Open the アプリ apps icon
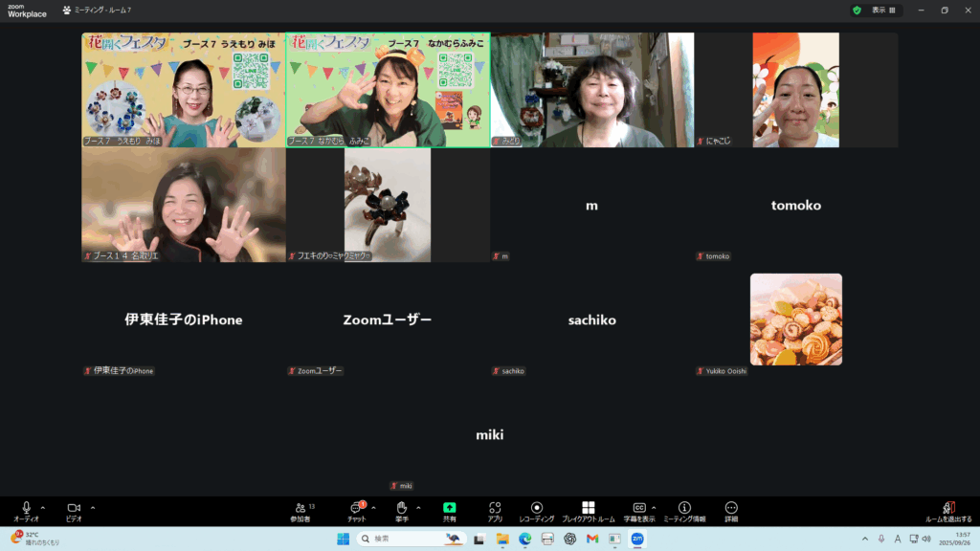The image size is (980, 551). pyautogui.click(x=495, y=511)
